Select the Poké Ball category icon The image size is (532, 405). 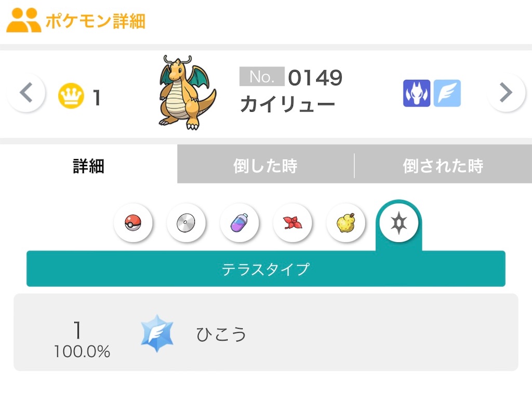coord(134,223)
